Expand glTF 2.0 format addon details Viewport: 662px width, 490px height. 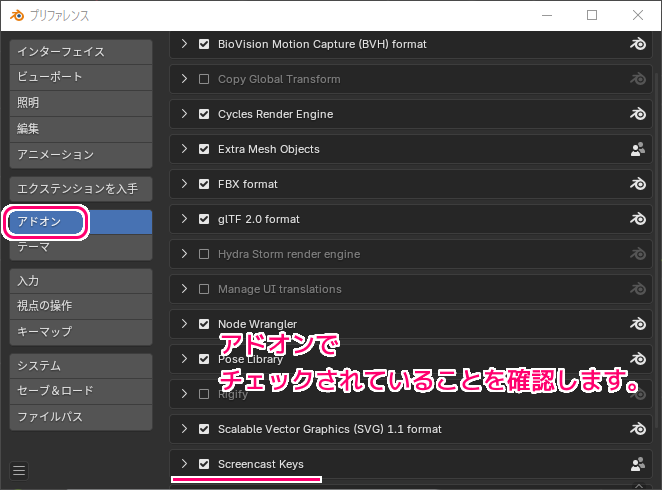tap(184, 219)
